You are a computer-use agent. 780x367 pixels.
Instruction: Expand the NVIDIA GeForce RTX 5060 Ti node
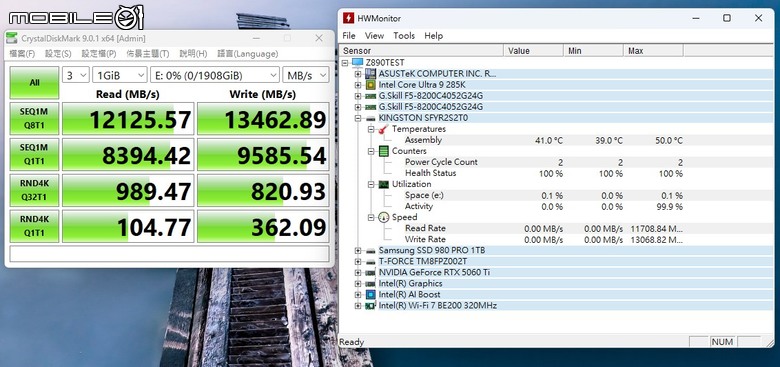[358, 273]
